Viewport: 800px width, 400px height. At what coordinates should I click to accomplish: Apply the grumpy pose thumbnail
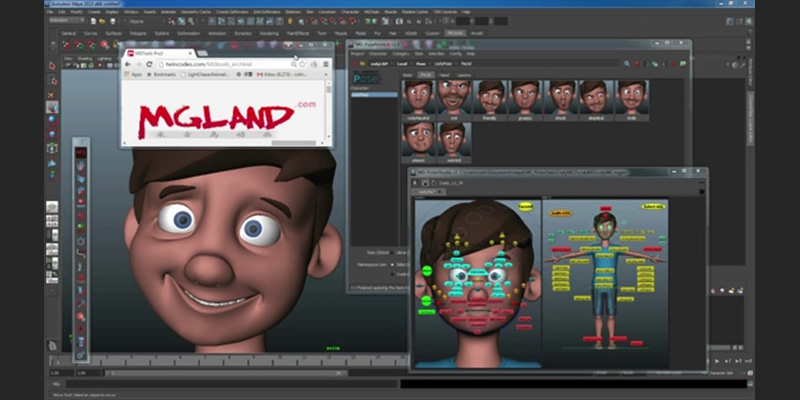click(x=525, y=100)
